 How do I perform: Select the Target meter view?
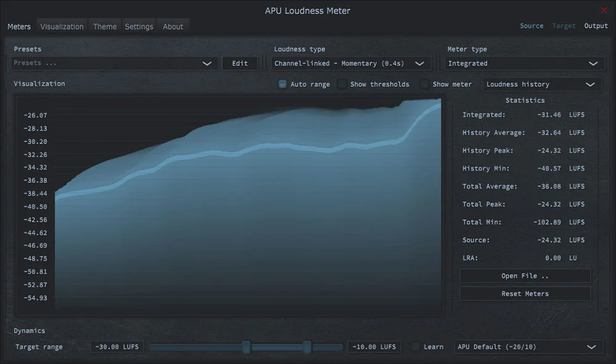pyautogui.click(x=564, y=26)
